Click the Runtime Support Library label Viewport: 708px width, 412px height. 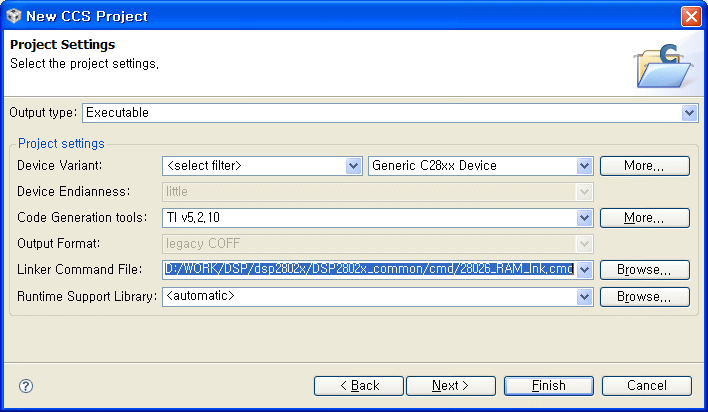coord(87,297)
